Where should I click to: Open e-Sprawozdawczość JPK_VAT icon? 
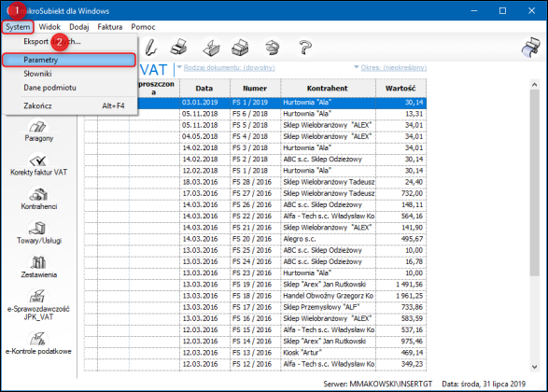click(38, 304)
